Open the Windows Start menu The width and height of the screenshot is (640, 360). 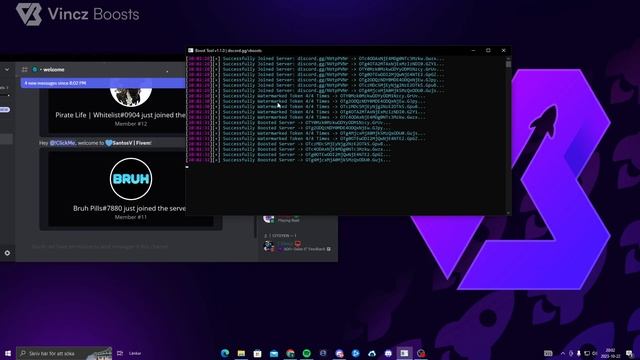tap(8, 353)
